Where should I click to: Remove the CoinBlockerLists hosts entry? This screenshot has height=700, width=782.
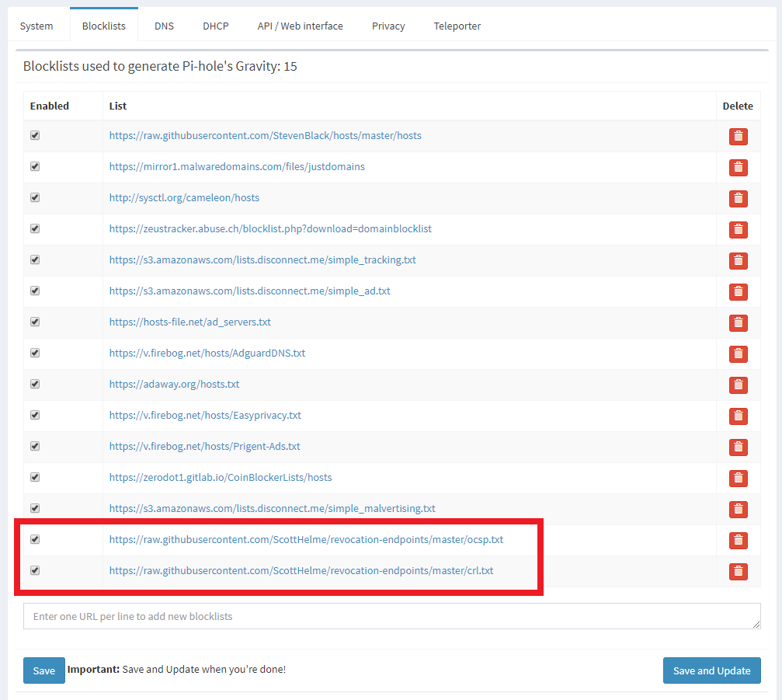click(738, 478)
